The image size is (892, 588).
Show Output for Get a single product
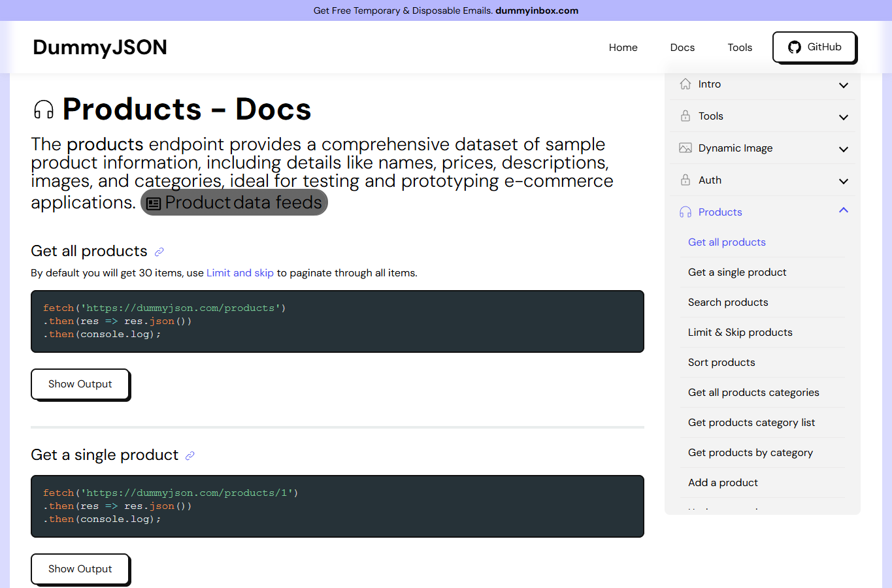coord(80,569)
